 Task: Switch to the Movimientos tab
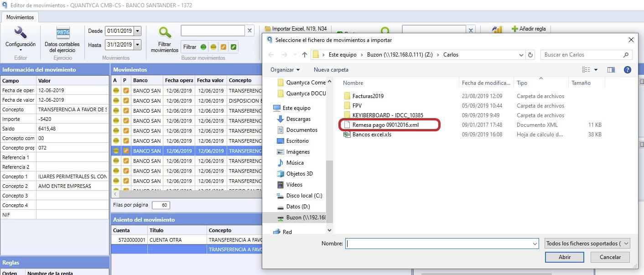tap(20, 17)
